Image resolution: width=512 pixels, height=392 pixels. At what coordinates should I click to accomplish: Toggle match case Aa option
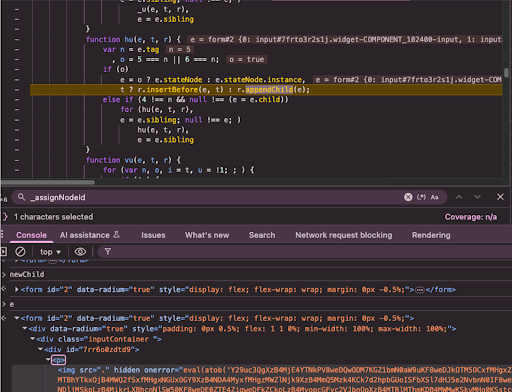434,197
